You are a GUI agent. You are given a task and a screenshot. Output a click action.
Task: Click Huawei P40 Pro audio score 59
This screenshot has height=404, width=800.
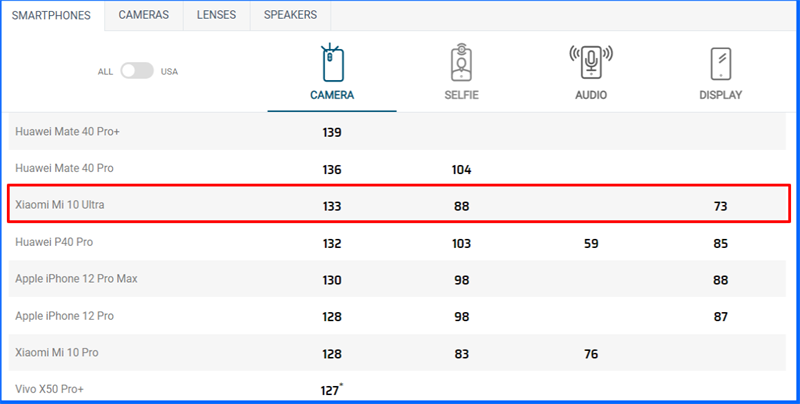[x=590, y=243]
